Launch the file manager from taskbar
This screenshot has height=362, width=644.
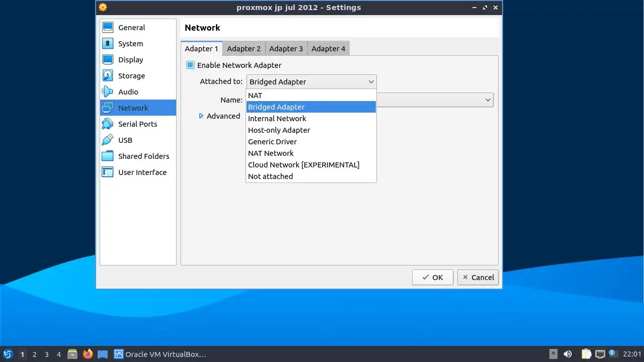coord(72,354)
